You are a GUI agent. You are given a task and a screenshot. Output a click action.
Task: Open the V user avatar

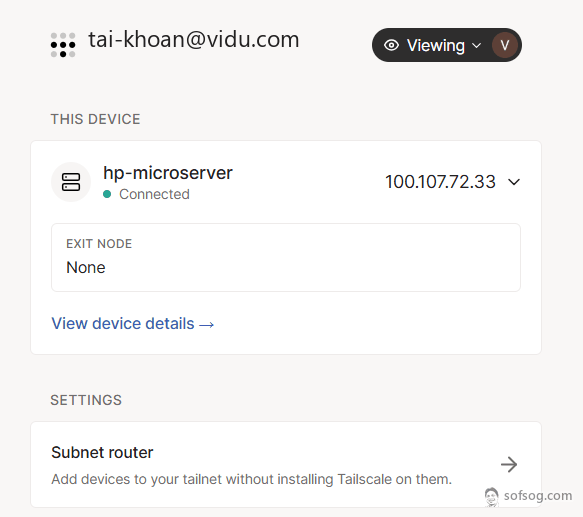pyautogui.click(x=505, y=45)
